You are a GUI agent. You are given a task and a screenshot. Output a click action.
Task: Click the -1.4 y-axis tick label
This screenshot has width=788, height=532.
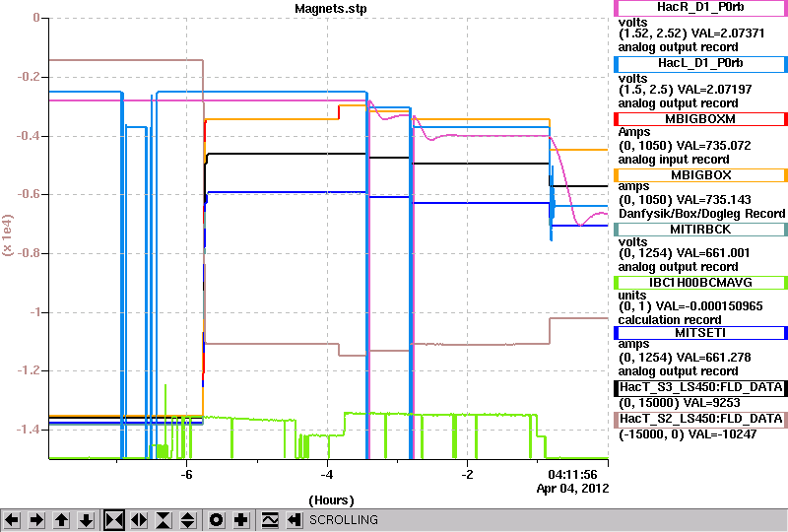[29, 430]
